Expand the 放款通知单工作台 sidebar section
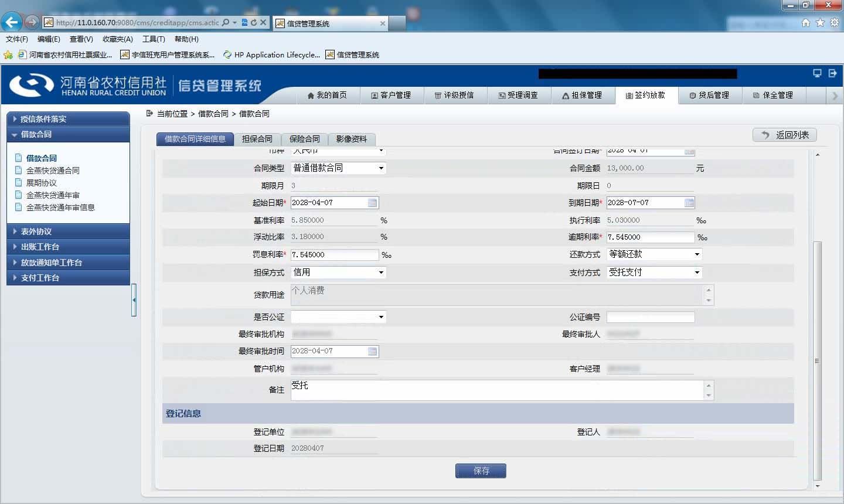Viewport: 844px width, 504px height. (68, 263)
